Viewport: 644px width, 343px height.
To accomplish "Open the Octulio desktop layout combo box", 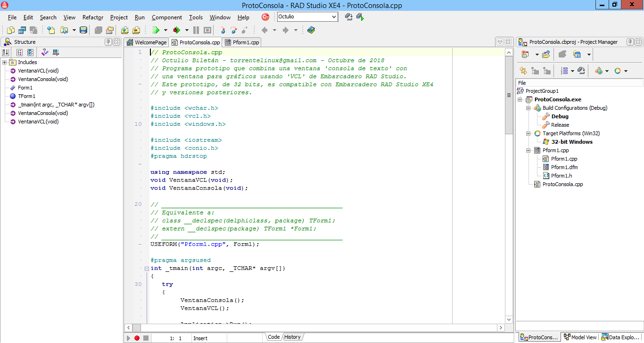I will click(334, 17).
